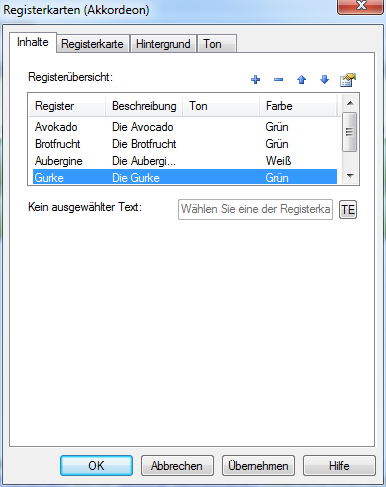Move register up with blue arrow
This screenshot has width=386, height=487.
pos(301,80)
